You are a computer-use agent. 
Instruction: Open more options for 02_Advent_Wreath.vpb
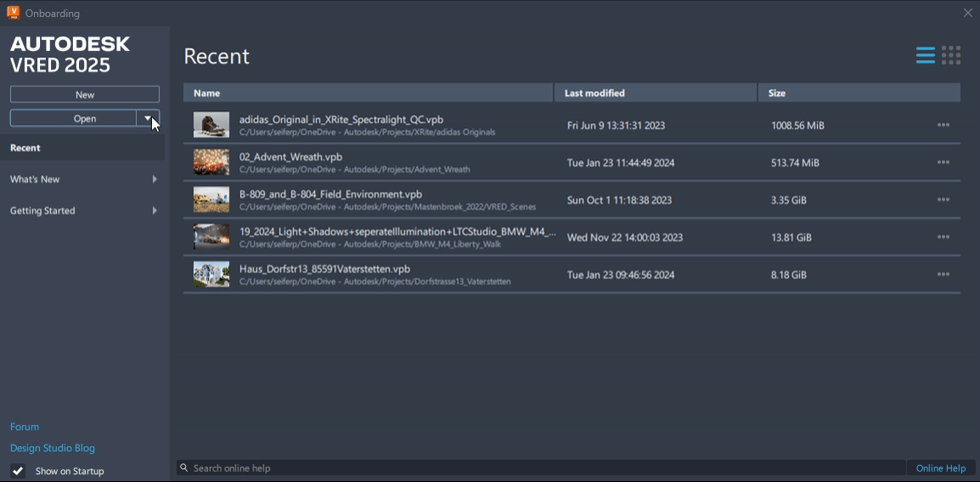(943, 162)
